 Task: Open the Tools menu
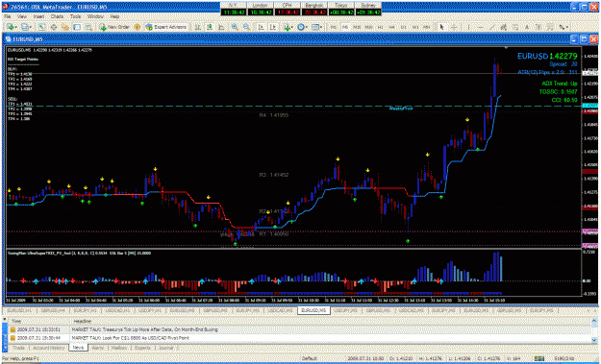pos(75,16)
